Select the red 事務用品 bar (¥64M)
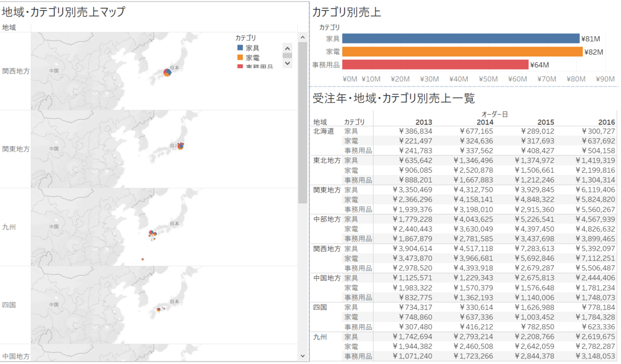Viewport: 621px width, 364px height. (435, 65)
